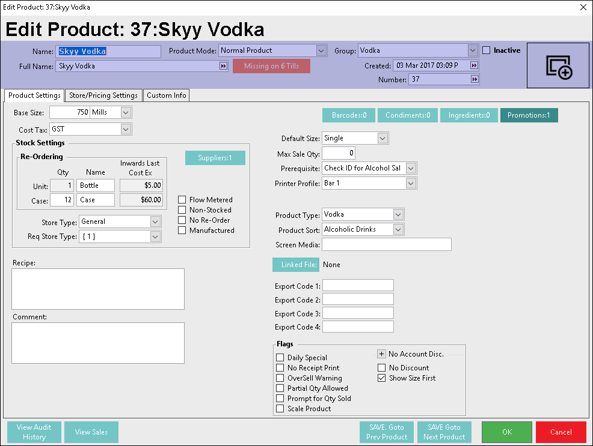
Task: Enable the Manufactured checkbox
Action: pos(182,230)
